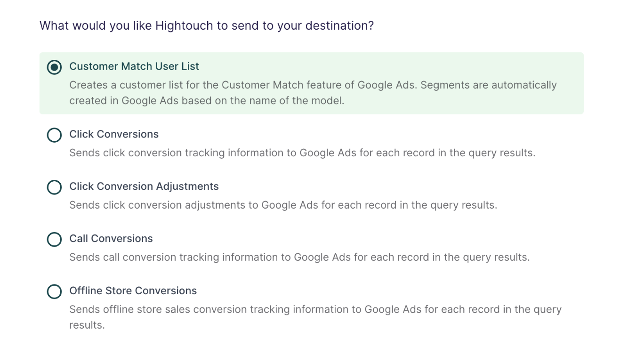Click the empty circle next to Call Conversions
This screenshot has height=355, width=644.
click(54, 239)
